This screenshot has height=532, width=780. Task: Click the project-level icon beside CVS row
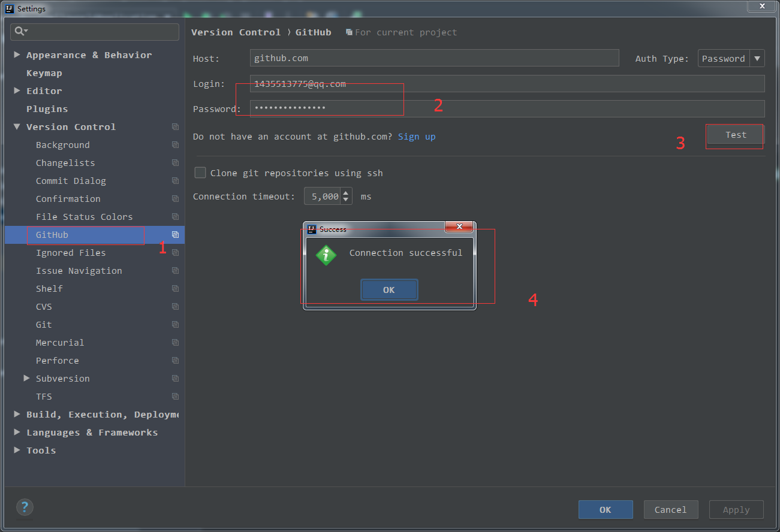[175, 307]
